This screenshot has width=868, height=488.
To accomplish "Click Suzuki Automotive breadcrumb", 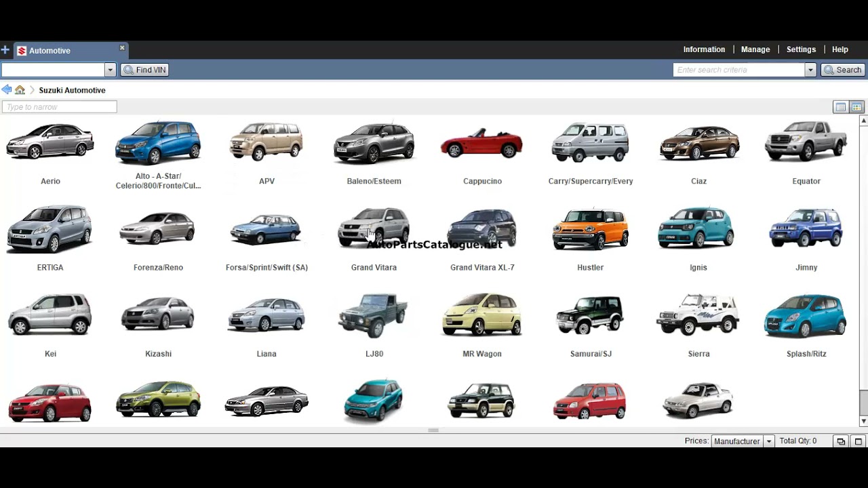I will pos(72,90).
